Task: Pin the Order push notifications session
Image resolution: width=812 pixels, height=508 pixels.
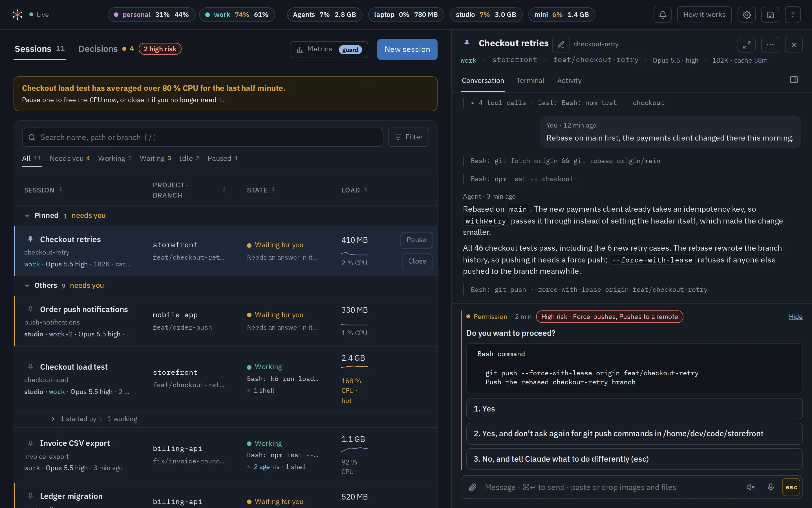Action: [x=30, y=309]
